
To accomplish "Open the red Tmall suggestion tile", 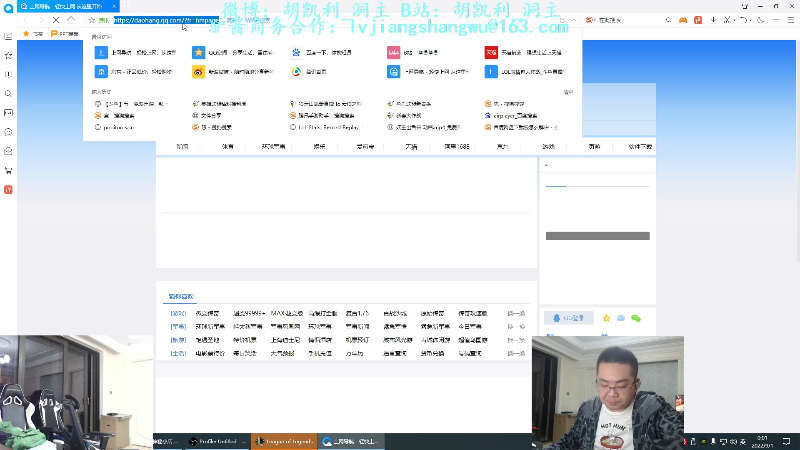I will coord(523,53).
